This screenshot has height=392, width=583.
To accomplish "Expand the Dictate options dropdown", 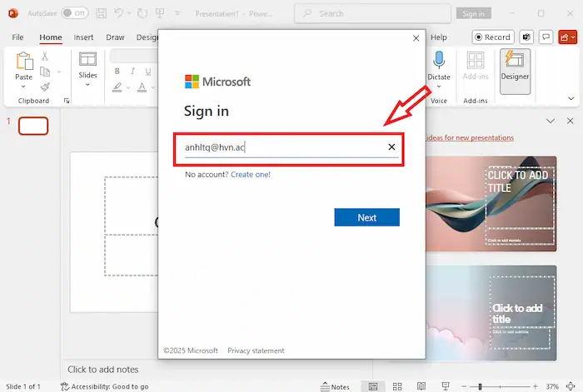I will click(439, 87).
